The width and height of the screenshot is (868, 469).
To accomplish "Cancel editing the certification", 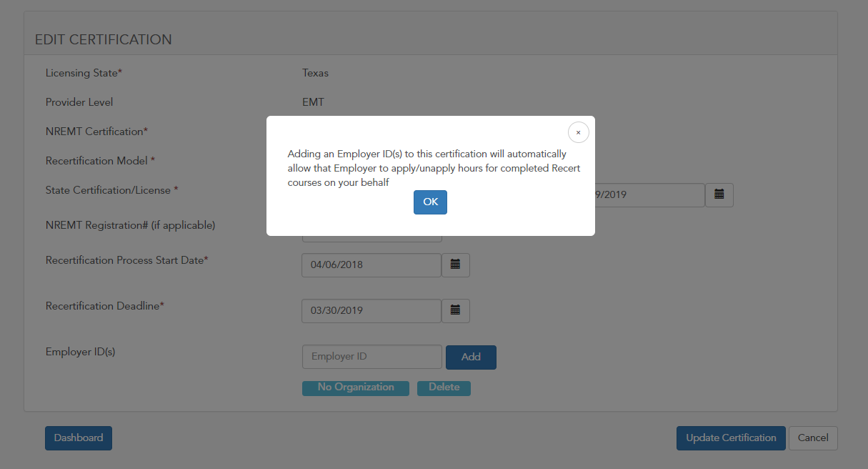I will click(813, 438).
